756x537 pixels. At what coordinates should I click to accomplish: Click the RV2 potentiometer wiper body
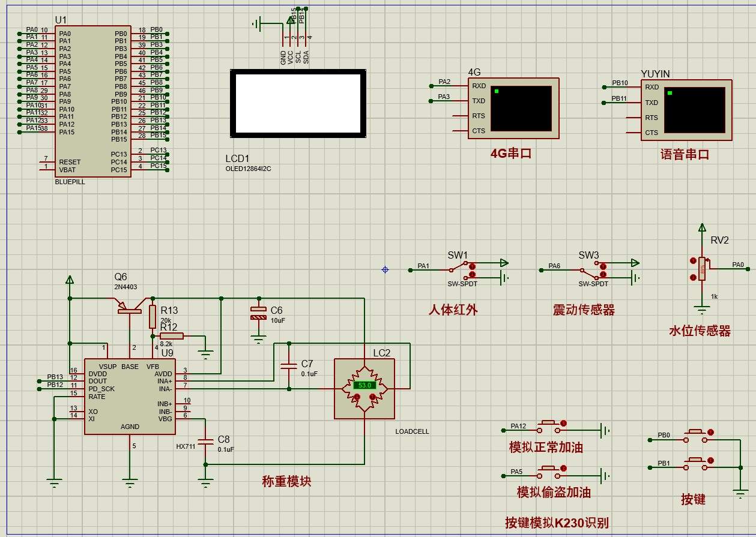pos(702,269)
